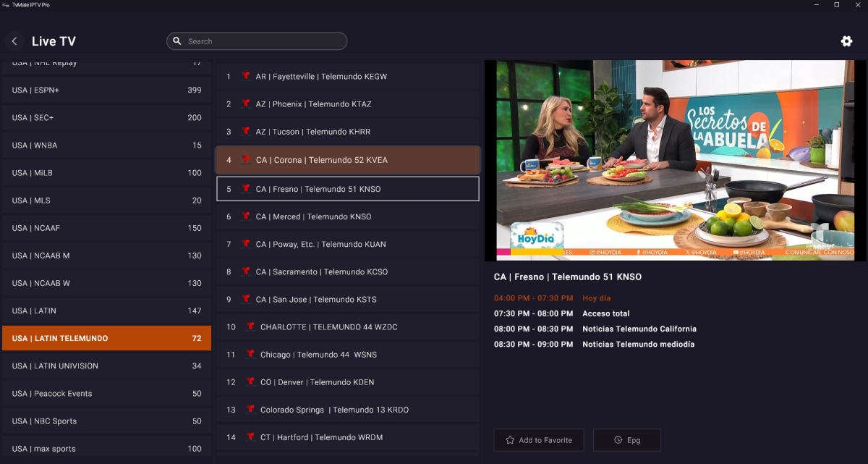The height and width of the screenshot is (464, 868).
Task: Select the Acceso total program entry
Action: pos(605,313)
